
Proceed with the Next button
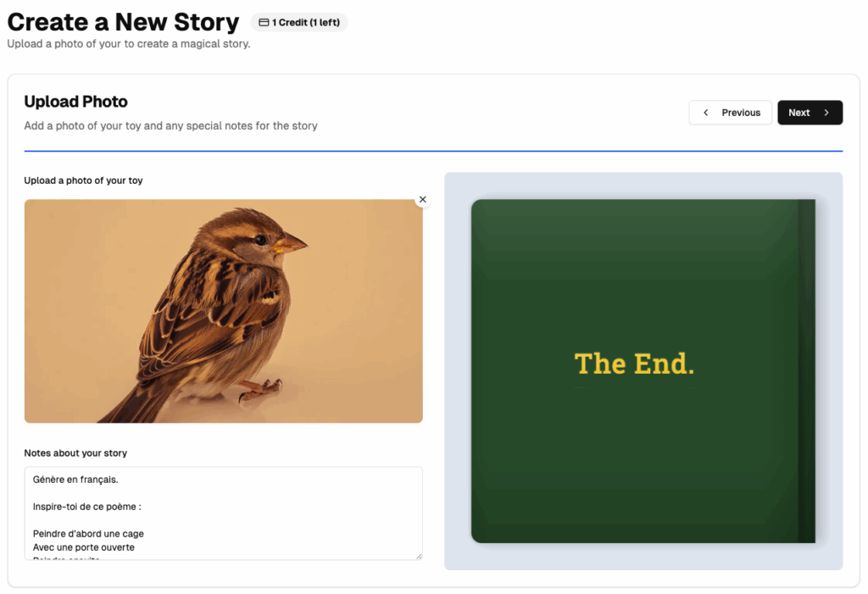coord(810,113)
